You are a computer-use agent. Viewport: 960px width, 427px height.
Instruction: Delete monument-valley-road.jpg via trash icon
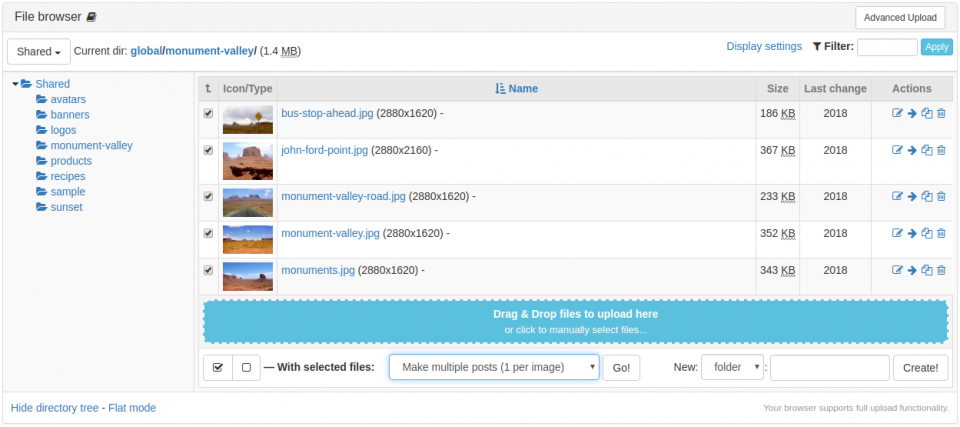[942, 197]
